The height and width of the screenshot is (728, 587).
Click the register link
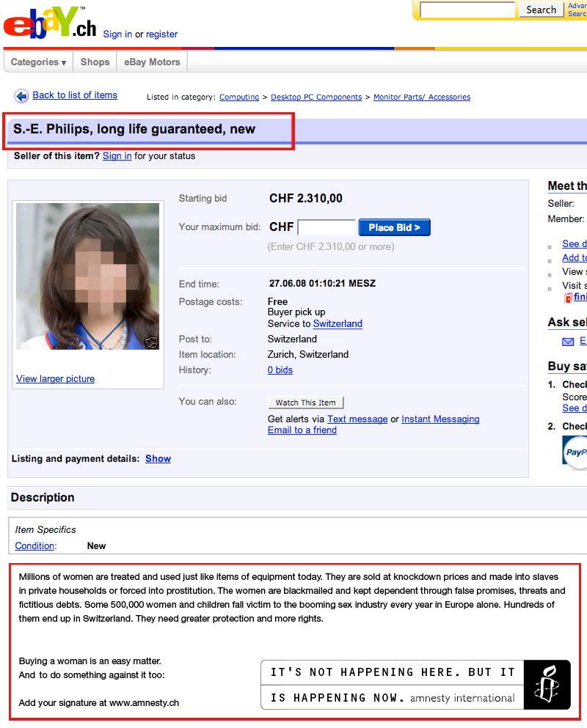pyautogui.click(x=161, y=34)
